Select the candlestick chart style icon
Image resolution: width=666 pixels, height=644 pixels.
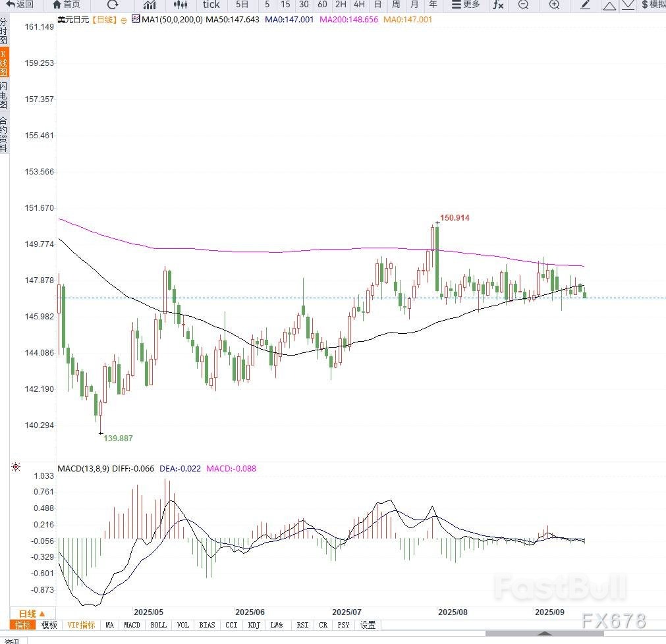(x=180, y=5)
